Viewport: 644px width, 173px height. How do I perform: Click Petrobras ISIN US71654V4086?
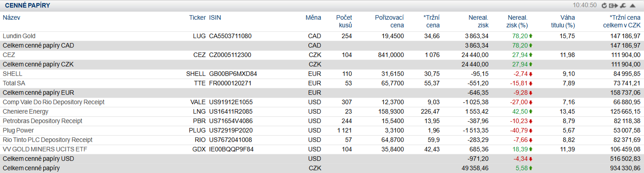pos(230,121)
